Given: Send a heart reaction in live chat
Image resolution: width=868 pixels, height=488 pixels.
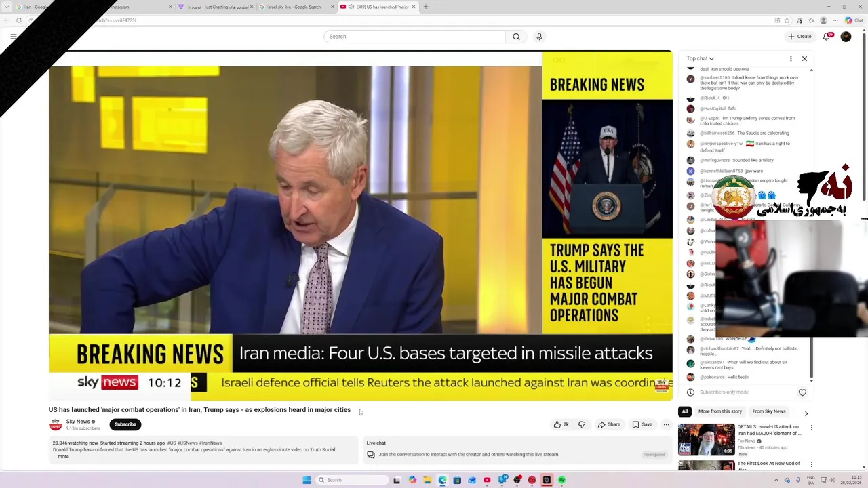Looking at the screenshot, I should 802,392.
